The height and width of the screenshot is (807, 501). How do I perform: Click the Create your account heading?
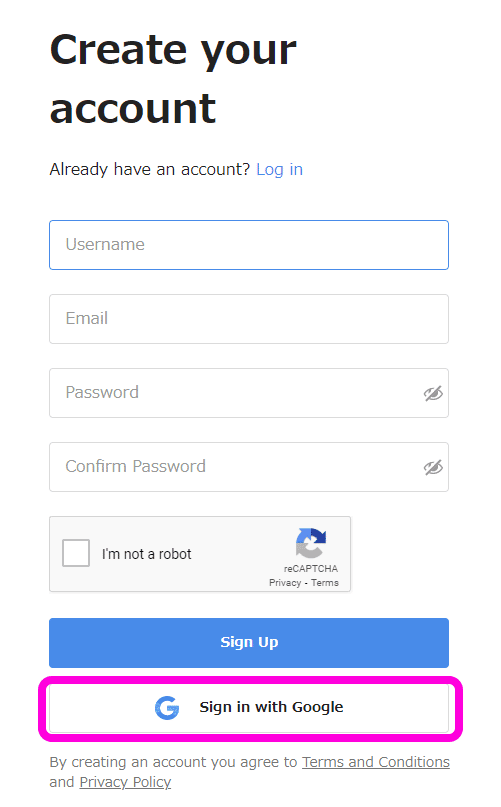pos(173,79)
